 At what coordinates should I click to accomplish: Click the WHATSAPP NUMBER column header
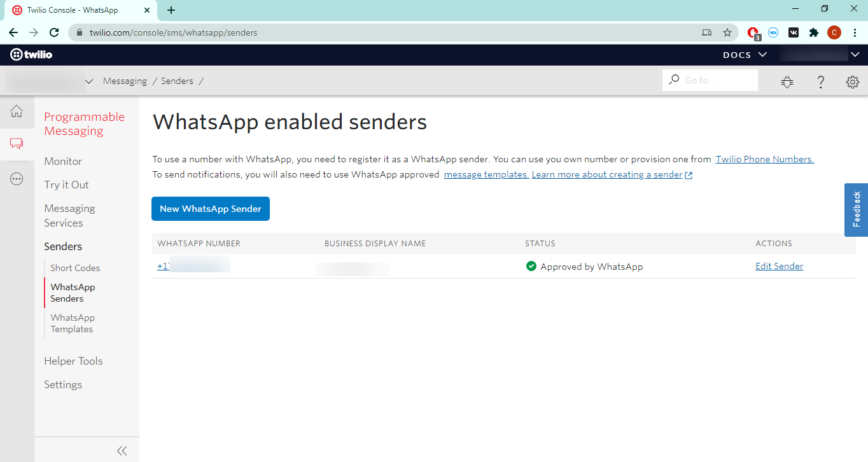coord(199,243)
